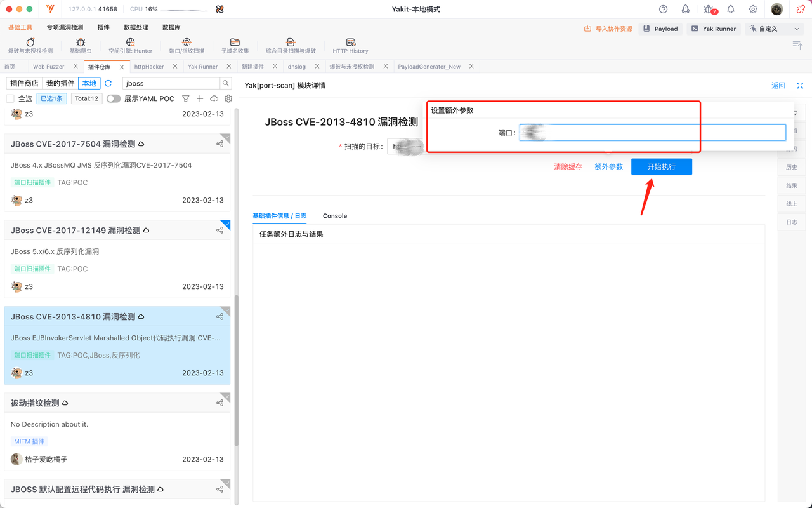Select the 我的插件 plugin source

60,83
